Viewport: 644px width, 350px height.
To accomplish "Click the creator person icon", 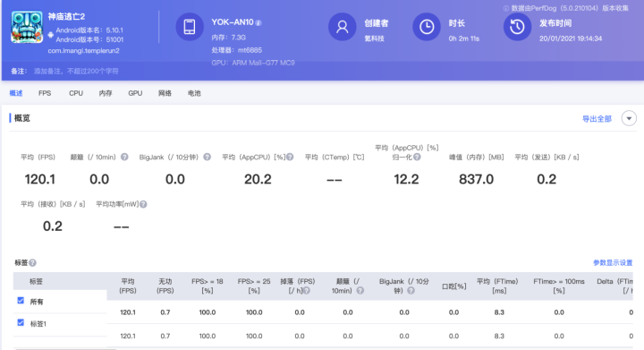I will (x=342, y=27).
